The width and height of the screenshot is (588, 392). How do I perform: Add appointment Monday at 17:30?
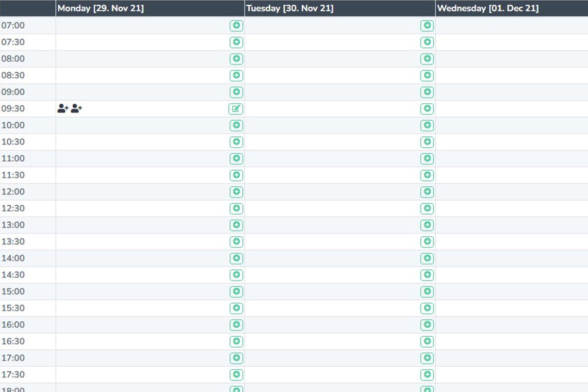click(x=236, y=374)
